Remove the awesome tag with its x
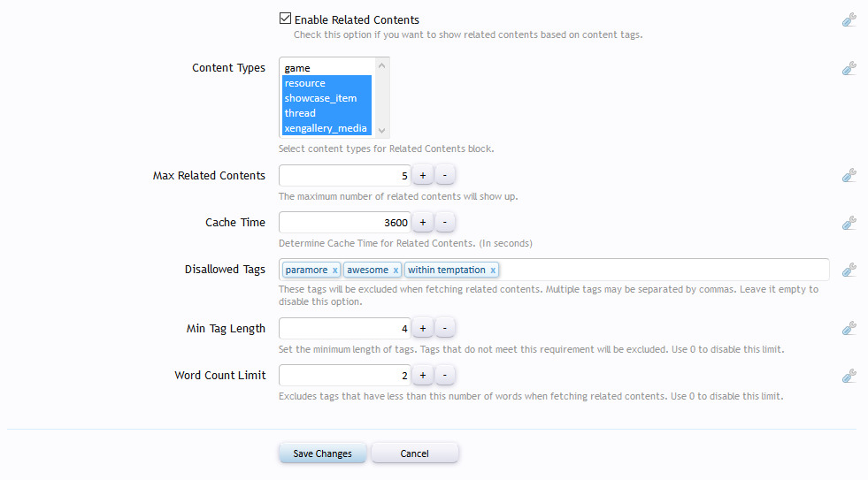 pyautogui.click(x=396, y=270)
